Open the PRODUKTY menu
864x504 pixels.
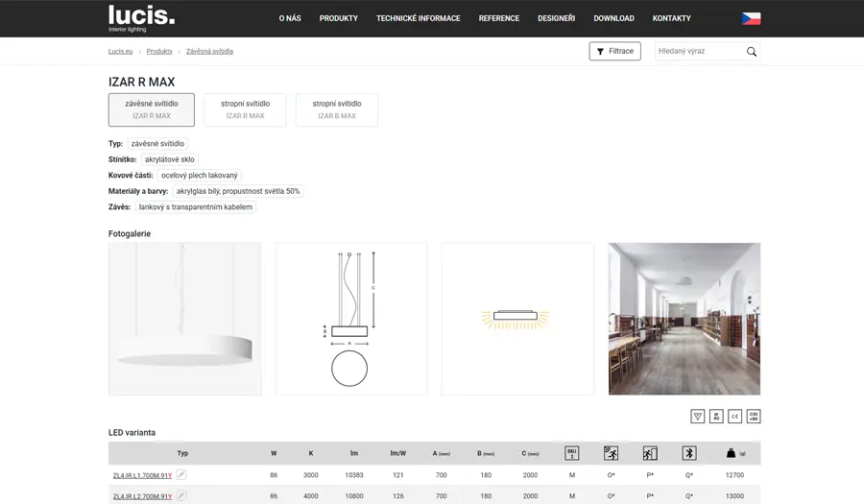[338, 18]
